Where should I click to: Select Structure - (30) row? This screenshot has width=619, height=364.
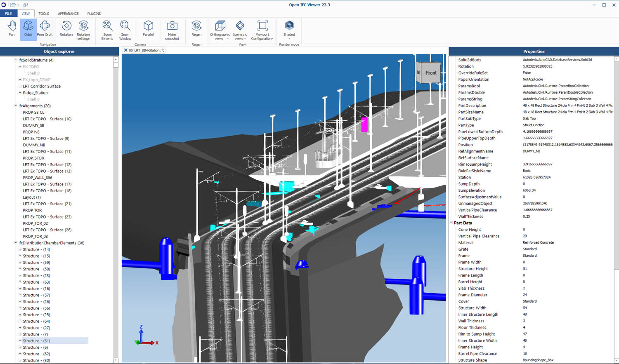coord(36,361)
